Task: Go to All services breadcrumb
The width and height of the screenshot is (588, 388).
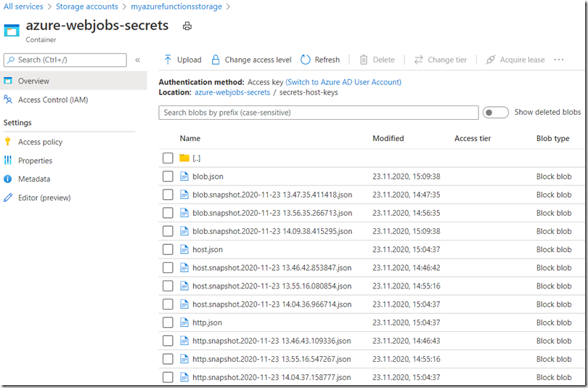Action: [x=23, y=7]
